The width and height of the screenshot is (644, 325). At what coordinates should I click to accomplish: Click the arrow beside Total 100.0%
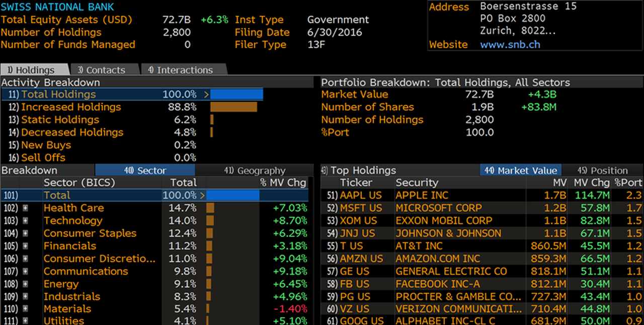pos(202,195)
